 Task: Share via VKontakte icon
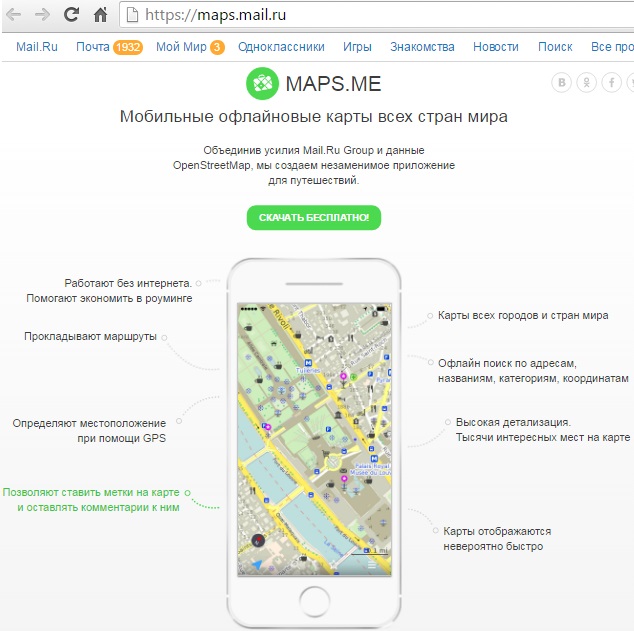click(562, 82)
